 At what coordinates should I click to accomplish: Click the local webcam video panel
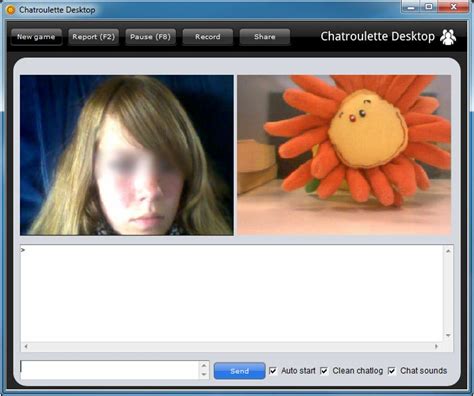pyautogui.click(x=127, y=155)
